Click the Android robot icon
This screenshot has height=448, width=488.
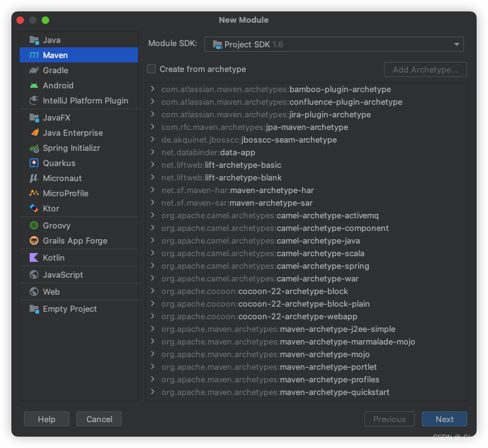(34, 85)
